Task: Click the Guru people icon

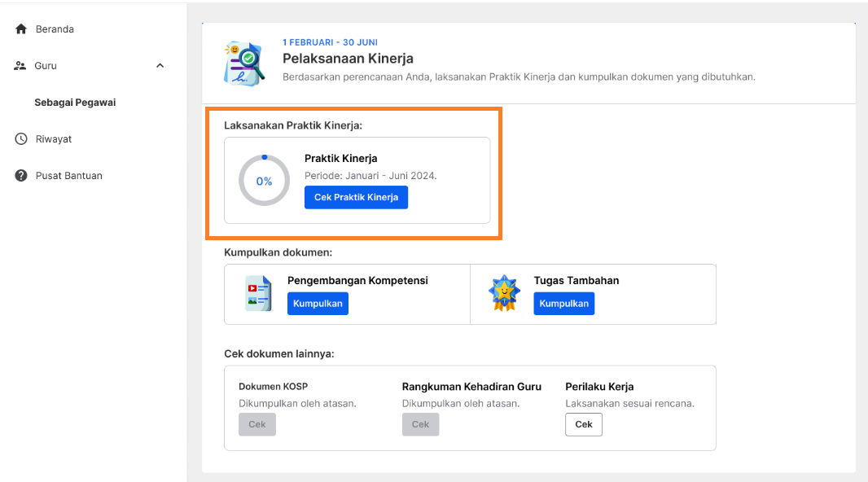Action: [x=20, y=65]
